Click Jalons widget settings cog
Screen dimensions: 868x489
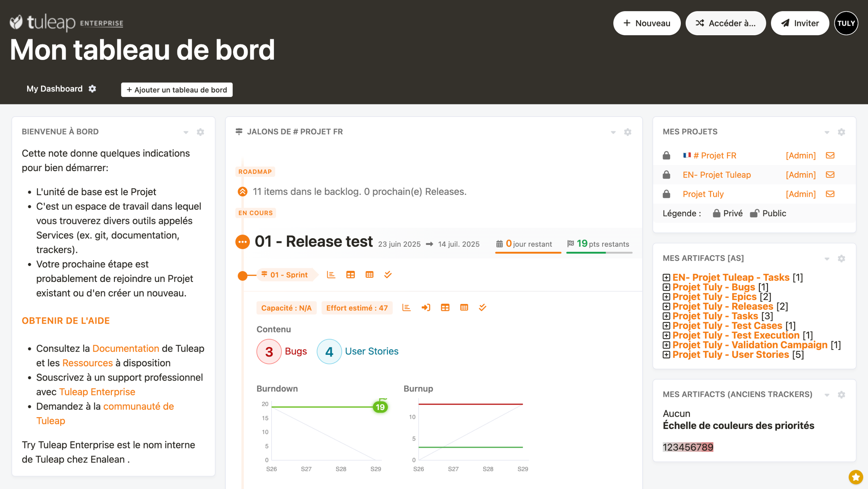pyautogui.click(x=628, y=132)
